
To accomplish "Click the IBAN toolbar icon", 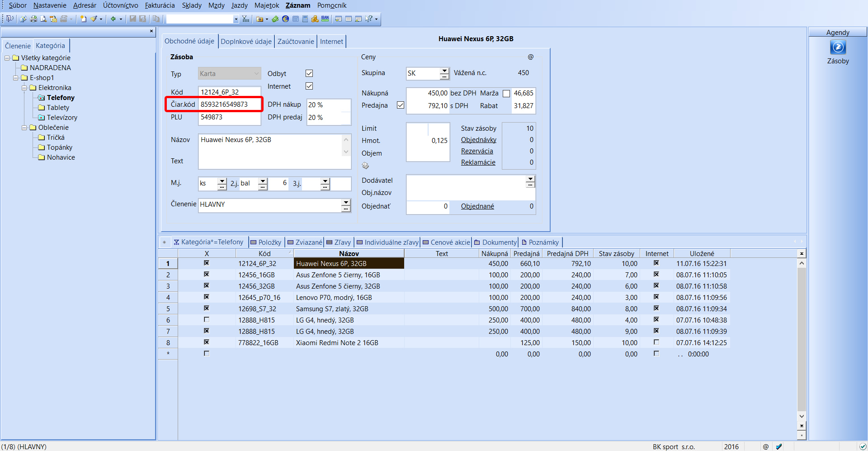I will [325, 19].
